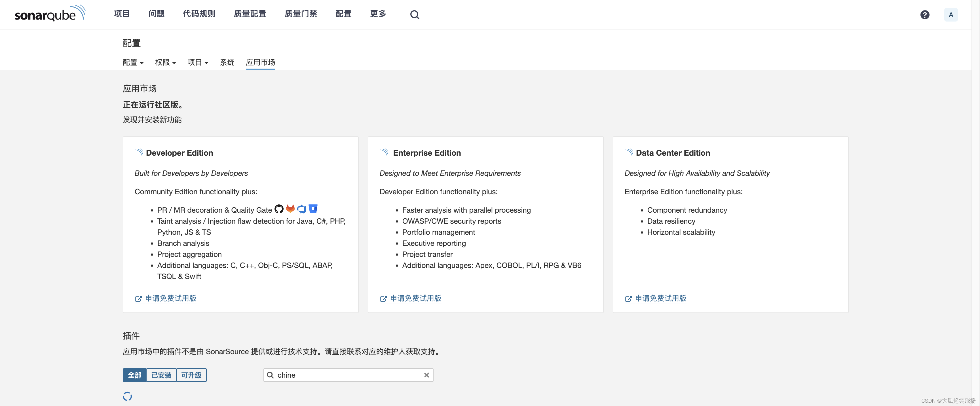Image resolution: width=980 pixels, height=406 pixels.
Task: Click the GitHub icon in Developer Edition
Action: (279, 209)
